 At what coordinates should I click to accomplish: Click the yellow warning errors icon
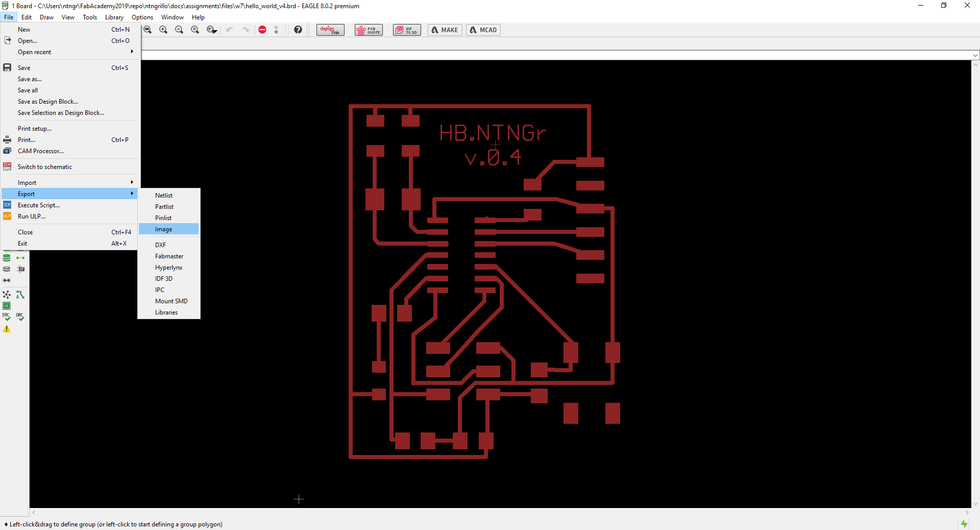(x=7, y=329)
